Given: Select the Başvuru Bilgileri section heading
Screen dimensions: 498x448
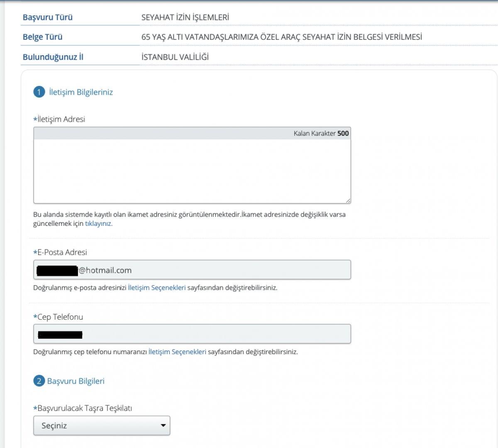Looking at the screenshot, I should [x=76, y=381].
